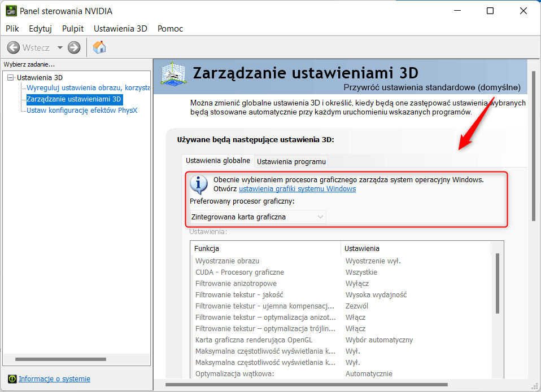
Task: Click Automatycznie setting value
Action: (369, 374)
